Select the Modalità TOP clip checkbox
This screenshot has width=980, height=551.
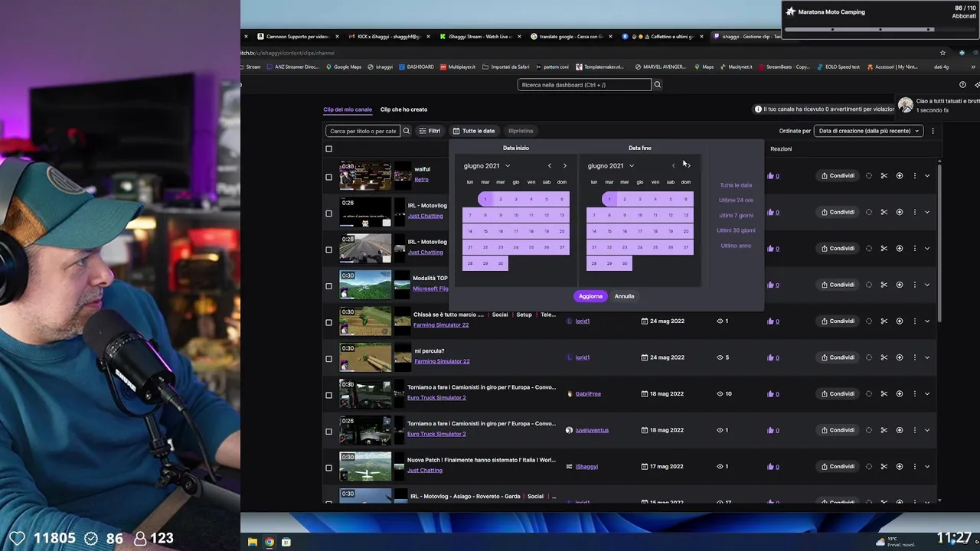tap(328, 285)
